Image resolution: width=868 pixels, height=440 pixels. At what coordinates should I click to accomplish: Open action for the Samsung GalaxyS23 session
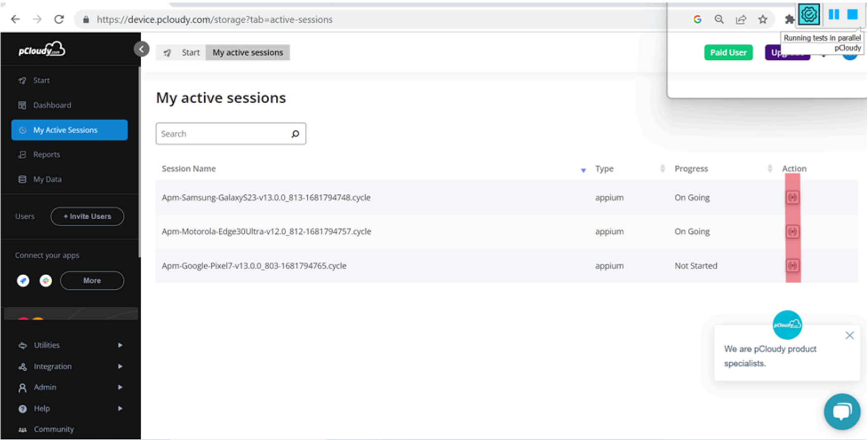click(x=792, y=197)
